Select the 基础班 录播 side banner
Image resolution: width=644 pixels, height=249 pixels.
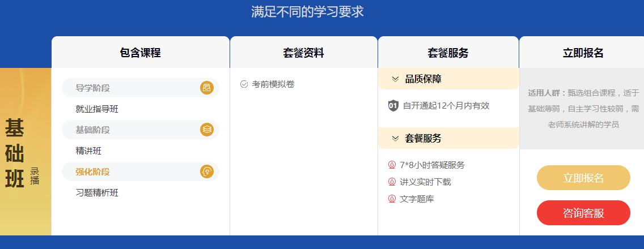pos(26,152)
